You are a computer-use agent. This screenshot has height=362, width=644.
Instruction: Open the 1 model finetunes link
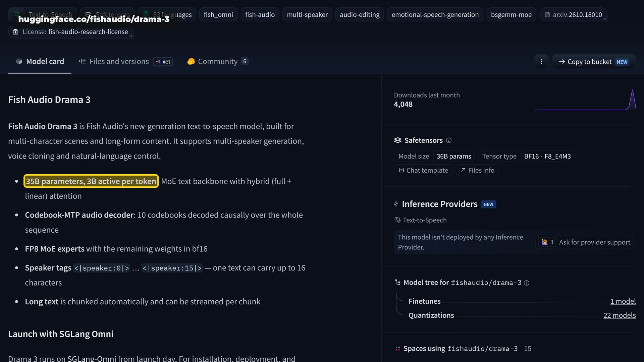pyautogui.click(x=623, y=301)
